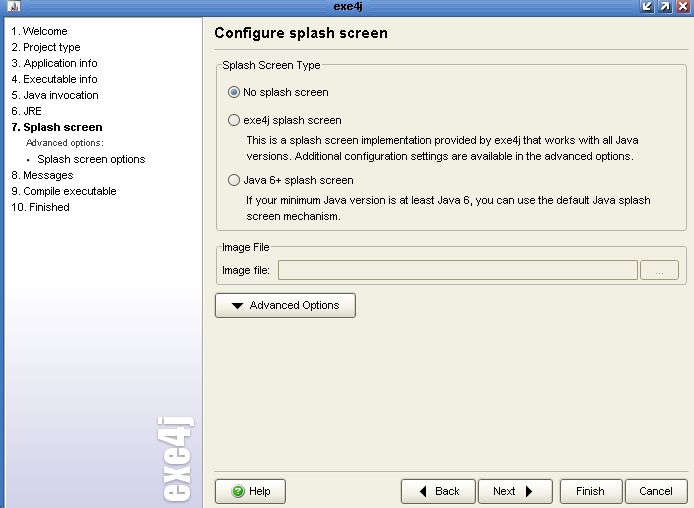Proceed with the Next button
Image resolution: width=694 pixels, height=508 pixels.
[x=515, y=491]
